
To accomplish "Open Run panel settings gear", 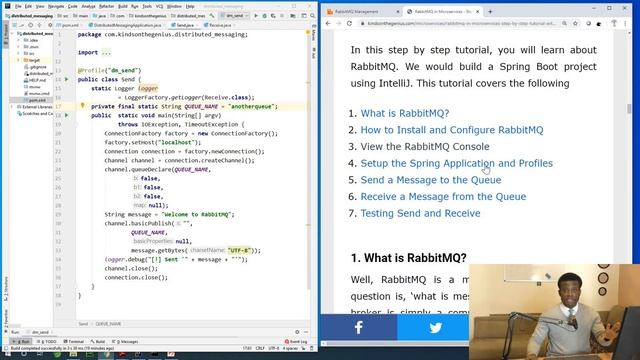I will pyautogui.click(x=297, y=332).
